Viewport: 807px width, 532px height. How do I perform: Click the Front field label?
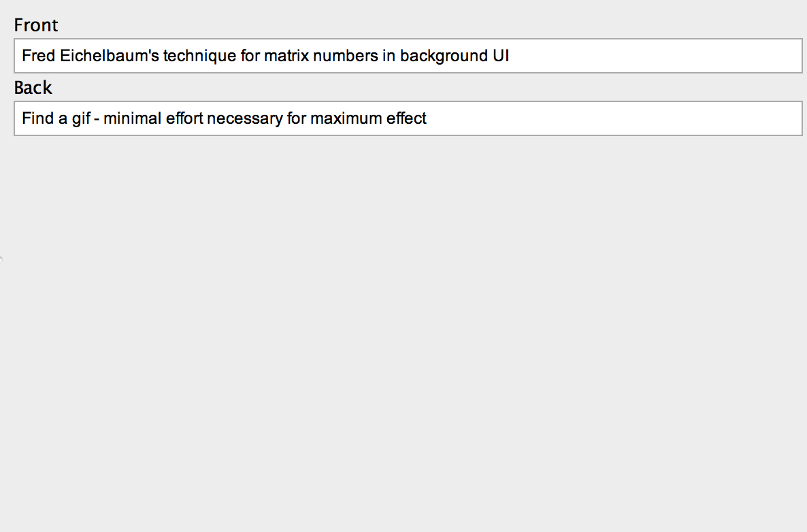pos(36,25)
